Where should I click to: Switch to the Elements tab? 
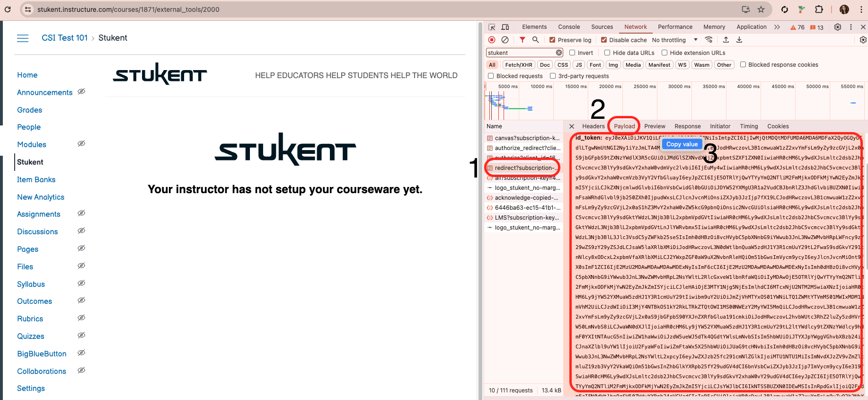(534, 27)
